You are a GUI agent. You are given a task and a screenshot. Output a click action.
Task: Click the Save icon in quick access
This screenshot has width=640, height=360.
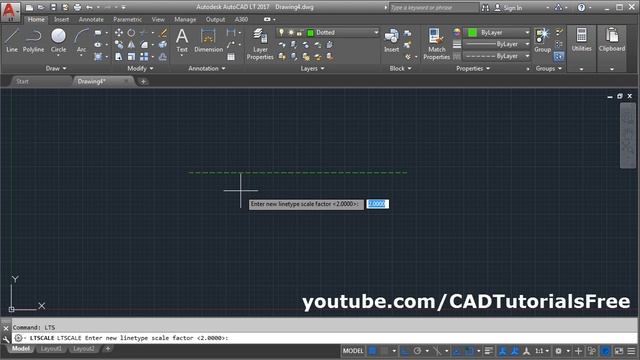click(53, 7)
